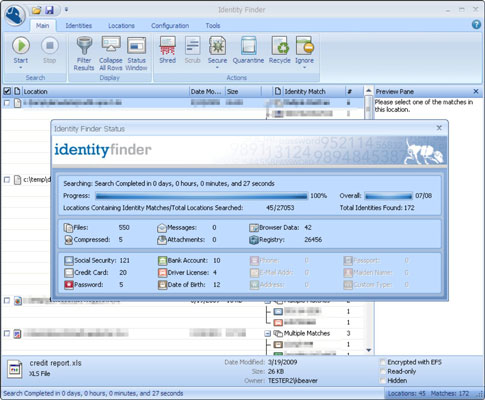Sort by Size column header

coord(242,91)
